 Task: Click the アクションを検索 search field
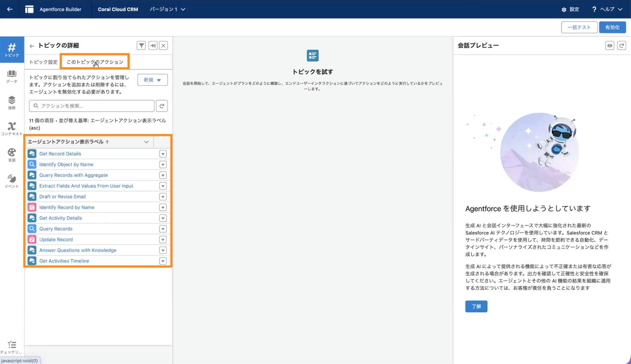[92, 106]
